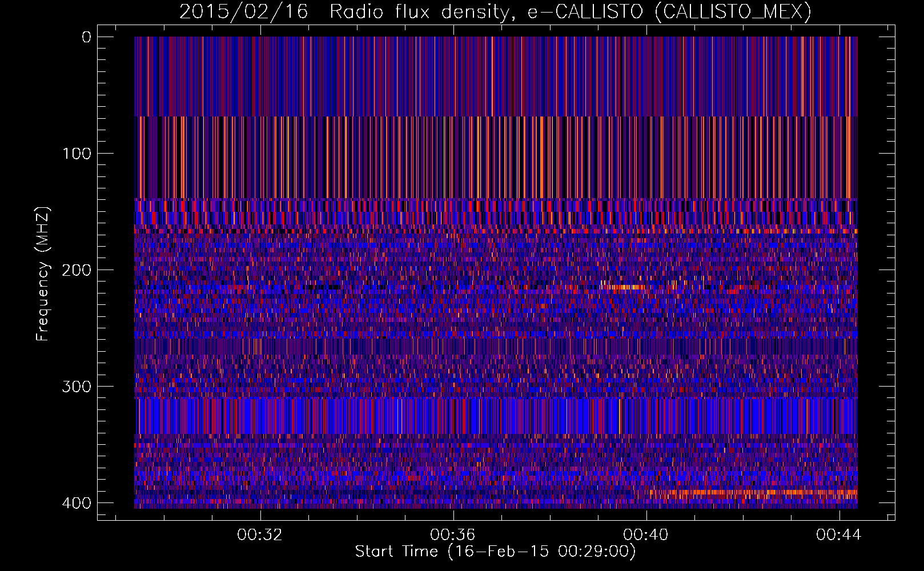The height and width of the screenshot is (571, 924).
Task: Click the '00:44' time tick label
Action: tap(839, 535)
